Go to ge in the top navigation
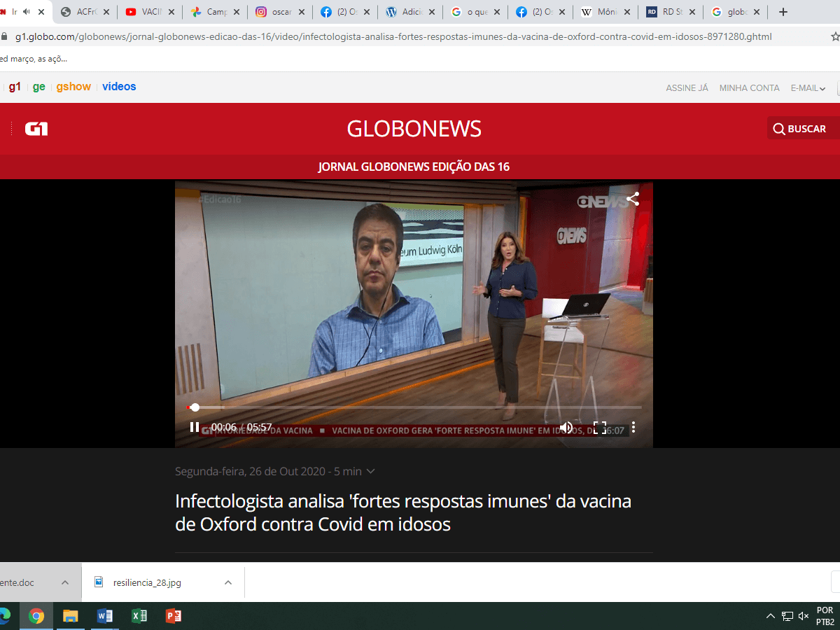840x630 pixels. click(x=39, y=87)
